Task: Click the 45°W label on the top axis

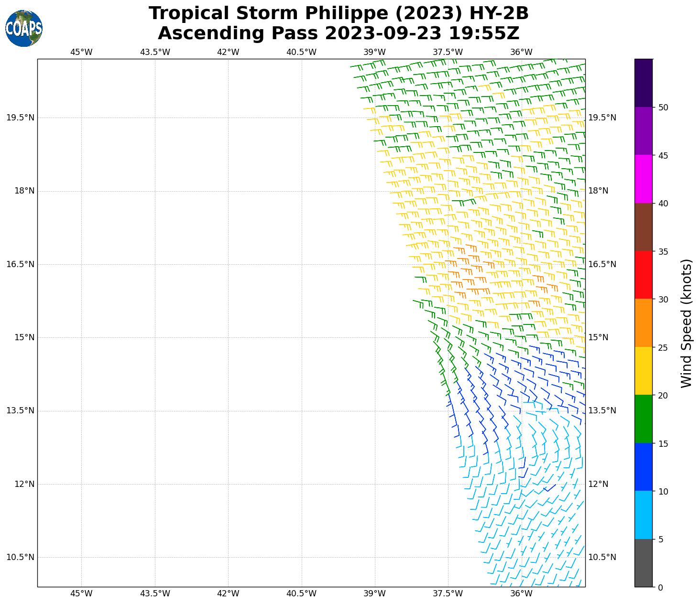Action: [81, 52]
